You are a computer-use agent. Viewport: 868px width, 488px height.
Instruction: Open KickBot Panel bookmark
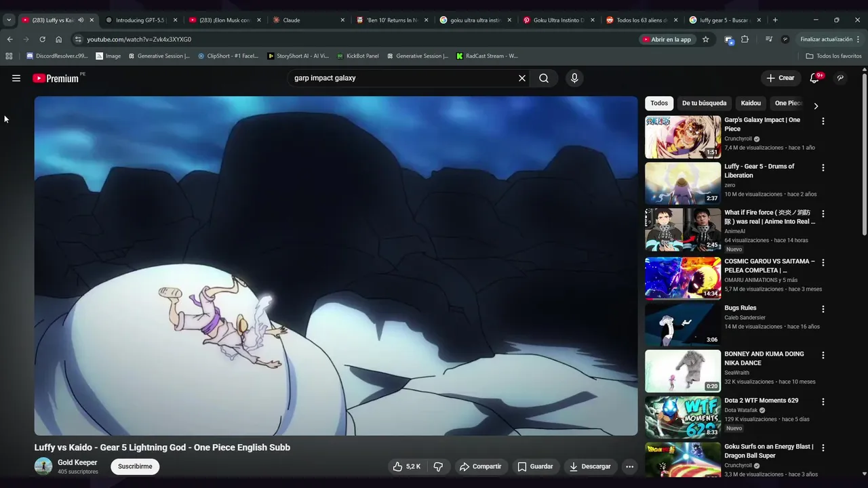tap(357, 56)
